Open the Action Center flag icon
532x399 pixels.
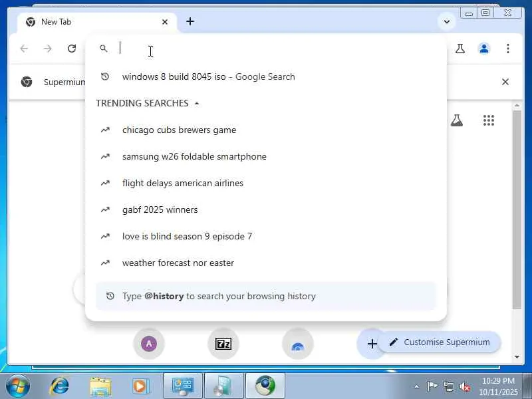(432, 386)
